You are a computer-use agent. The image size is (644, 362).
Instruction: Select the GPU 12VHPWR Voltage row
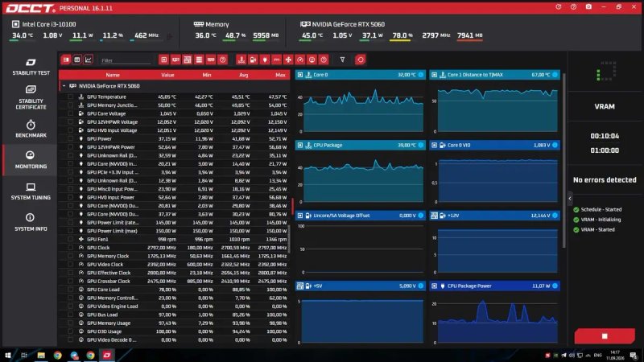pyautogui.click(x=174, y=122)
